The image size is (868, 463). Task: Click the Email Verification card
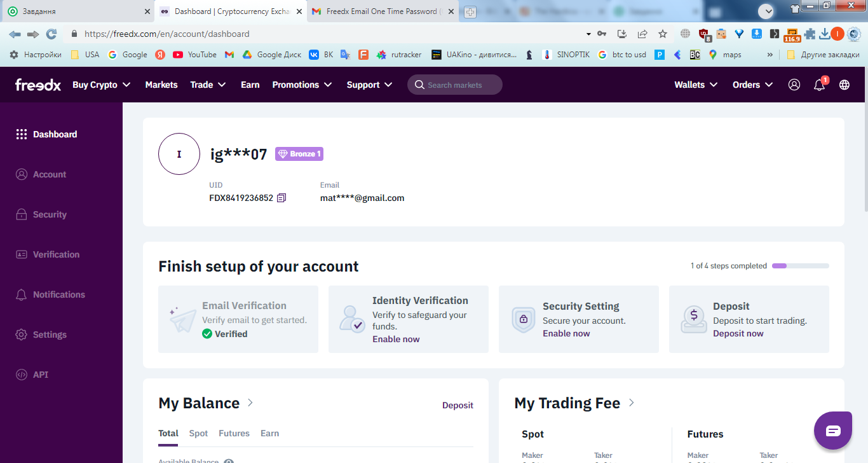(x=238, y=319)
